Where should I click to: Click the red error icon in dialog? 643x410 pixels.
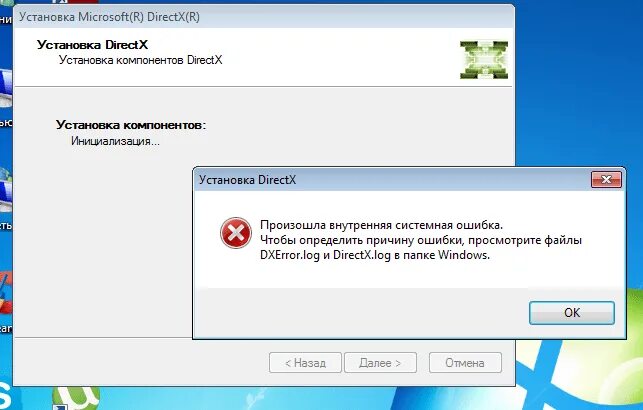tap(236, 233)
